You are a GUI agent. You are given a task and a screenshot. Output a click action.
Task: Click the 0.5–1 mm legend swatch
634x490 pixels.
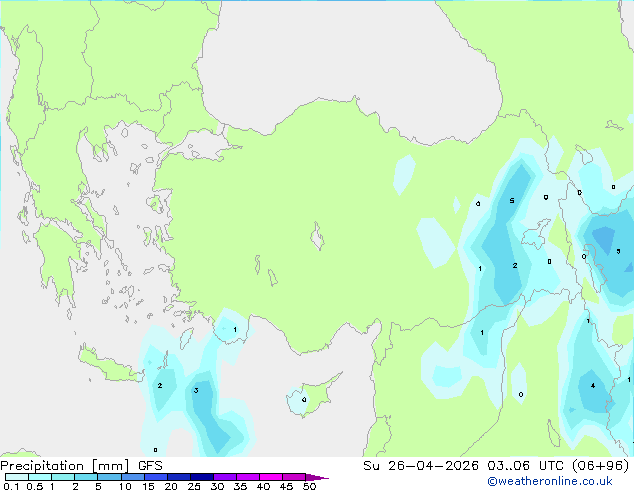[40, 477]
